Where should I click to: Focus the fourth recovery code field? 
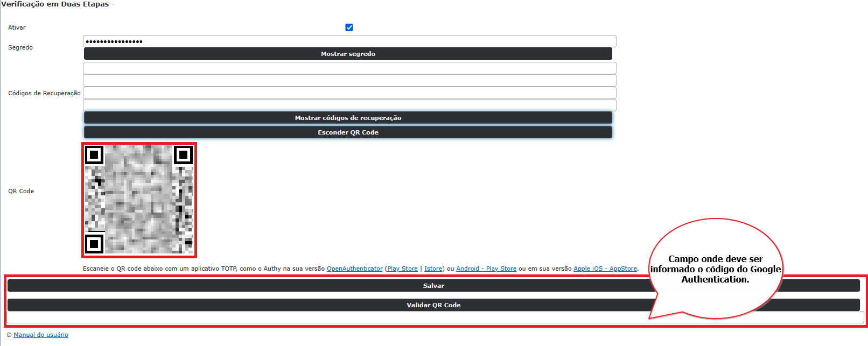(x=349, y=105)
